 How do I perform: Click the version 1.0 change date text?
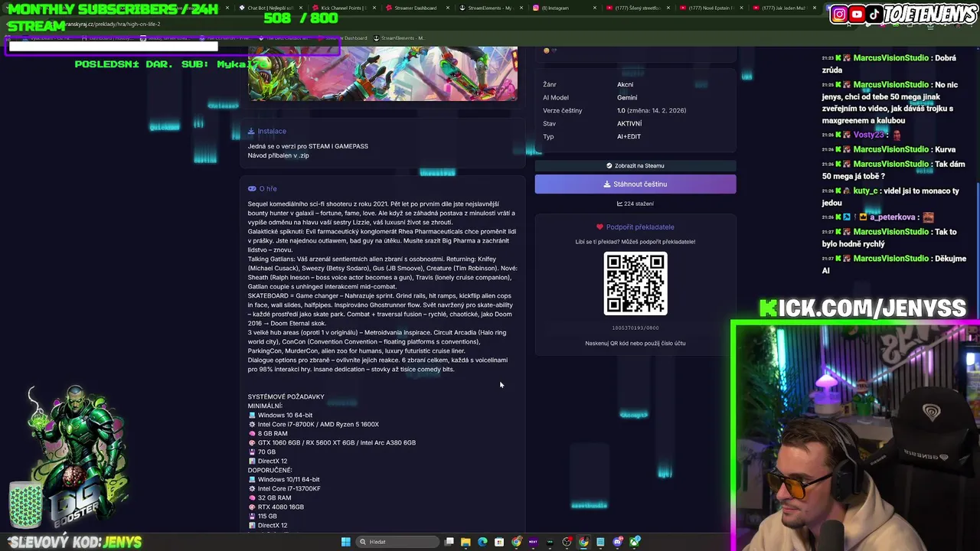pyautogui.click(x=652, y=110)
